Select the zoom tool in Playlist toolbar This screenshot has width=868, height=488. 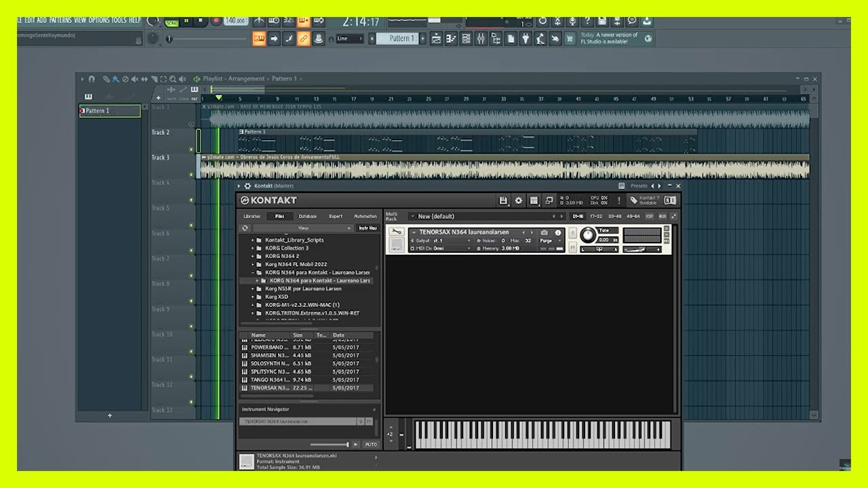[174, 79]
